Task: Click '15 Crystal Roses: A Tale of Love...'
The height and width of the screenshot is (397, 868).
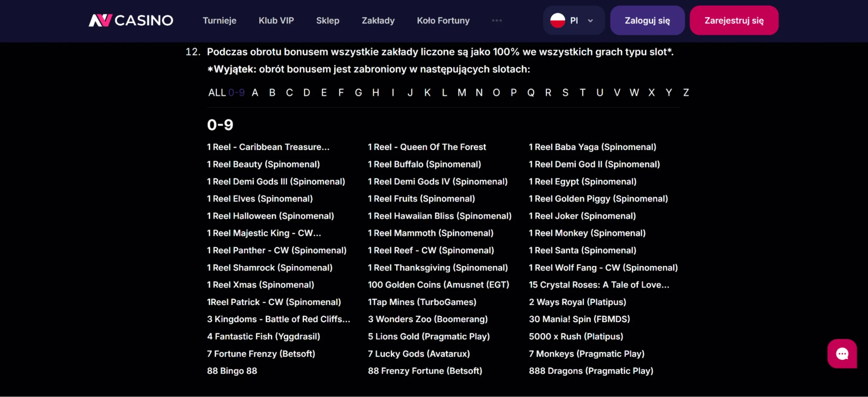Action: (599, 285)
